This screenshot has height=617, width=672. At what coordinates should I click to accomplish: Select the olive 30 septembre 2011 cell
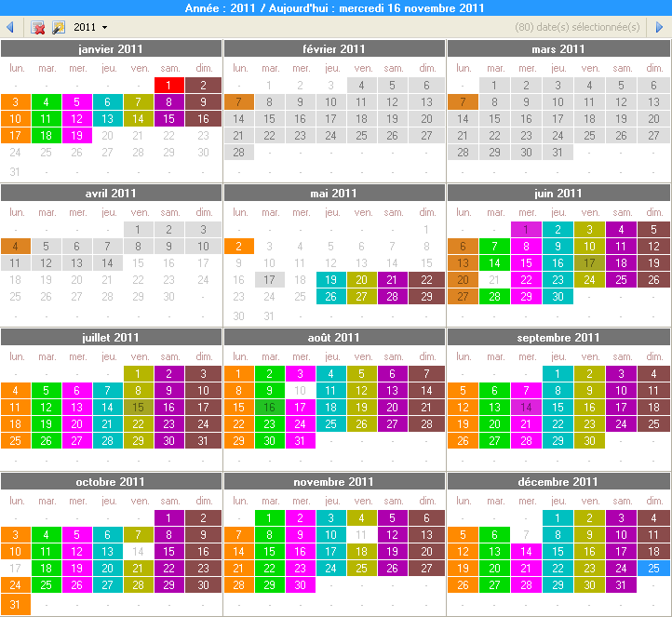click(589, 440)
